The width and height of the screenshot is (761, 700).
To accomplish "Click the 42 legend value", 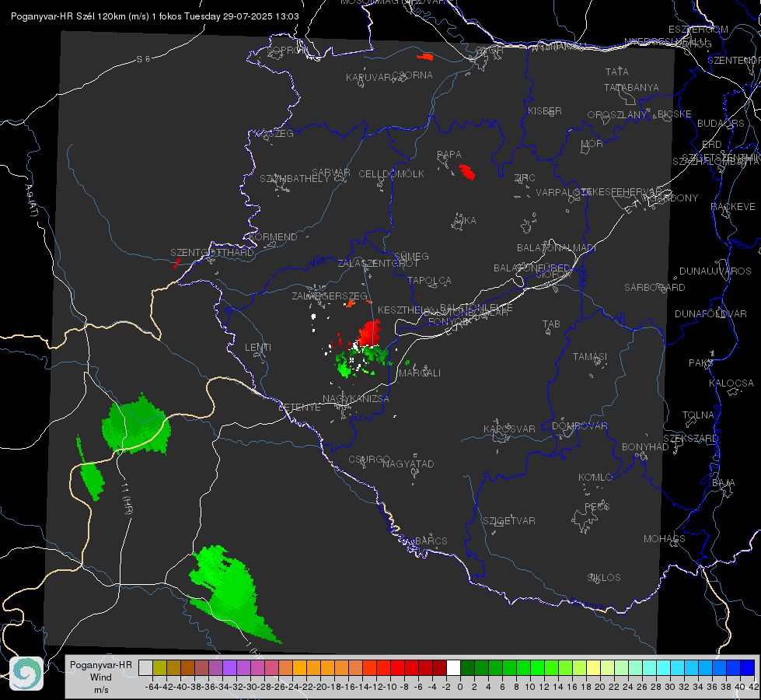I will click(x=753, y=687).
